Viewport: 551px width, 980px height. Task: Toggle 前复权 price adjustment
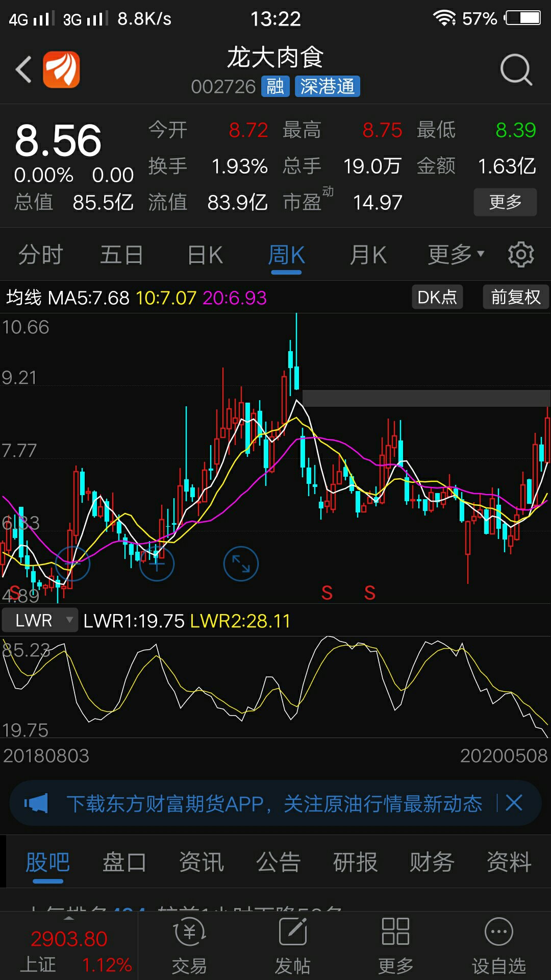[x=515, y=297]
